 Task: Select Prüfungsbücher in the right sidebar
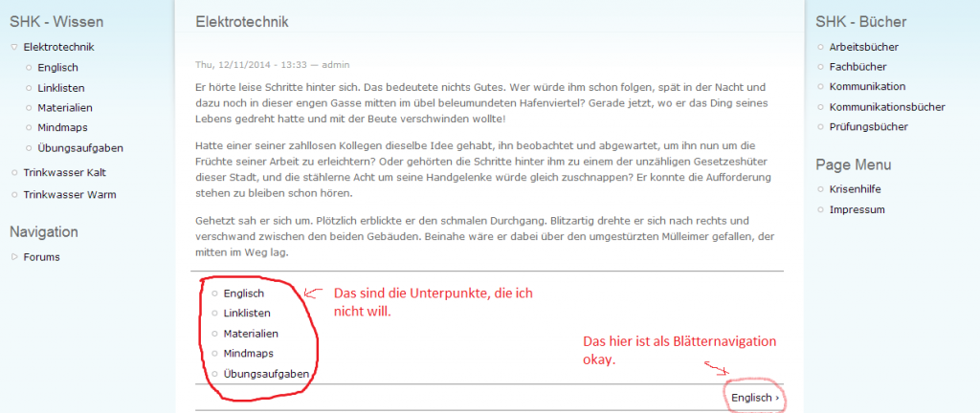click(869, 127)
